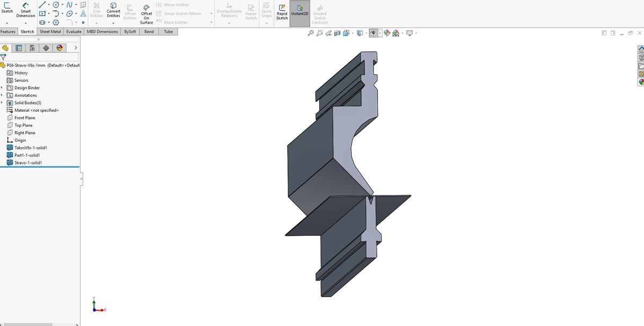644x326 pixels.
Task: Select the Front Plane
Action: click(x=21, y=118)
